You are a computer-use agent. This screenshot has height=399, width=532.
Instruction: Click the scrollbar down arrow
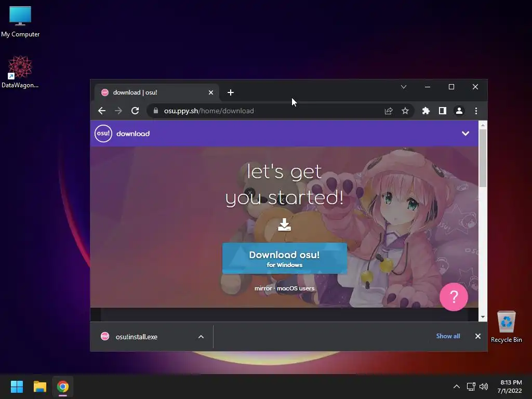[483, 317]
